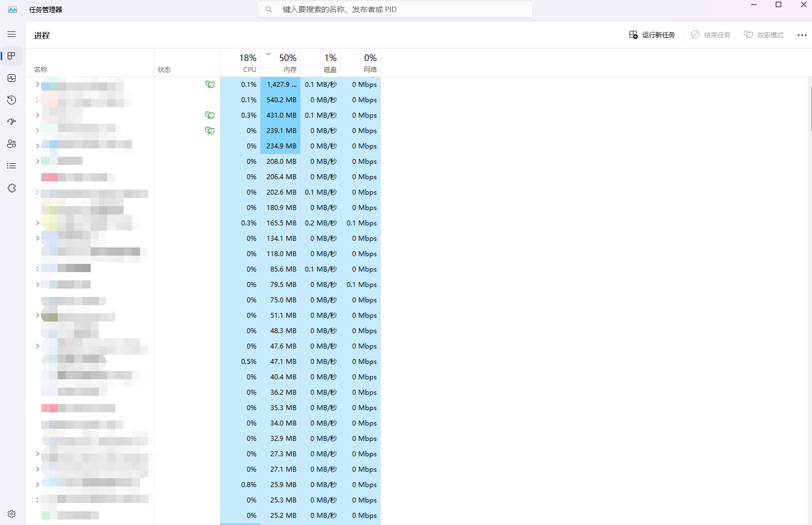Click the Task Manager app icon in title bar
The image size is (812, 525).
pos(13,9)
